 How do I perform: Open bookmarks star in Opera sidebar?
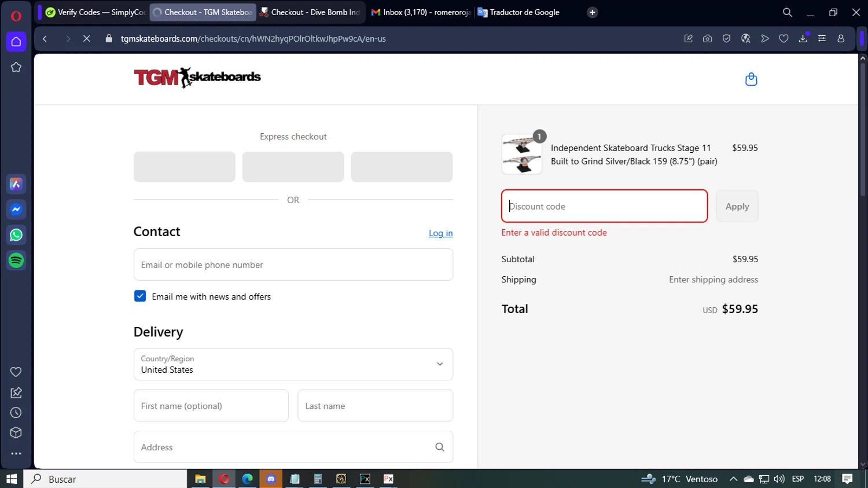(x=16, y=67)
